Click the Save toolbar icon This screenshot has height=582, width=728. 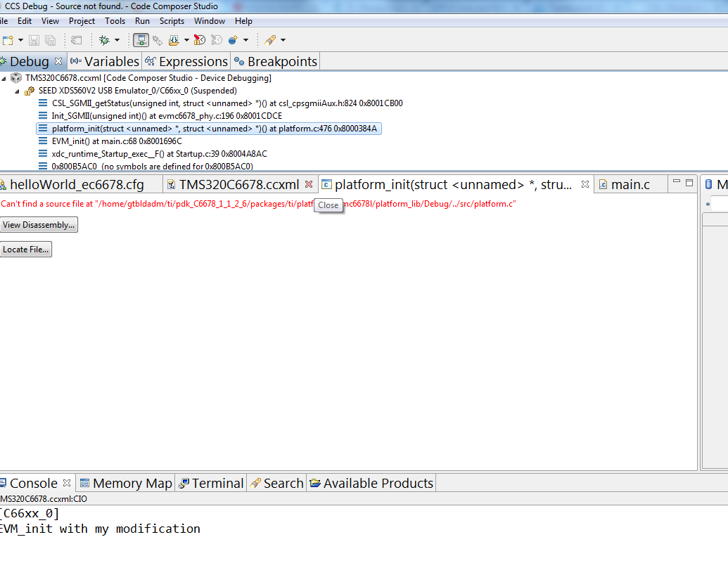pos(34,40)
